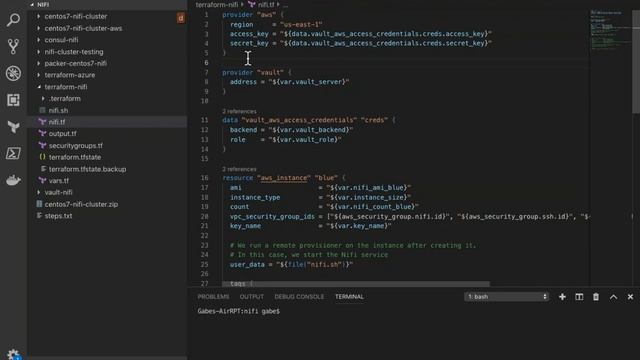Screen dimensions: 640x360
Task: Open the terraform.tfstate file
Action: pyautogui.click(x=75, y=157)
